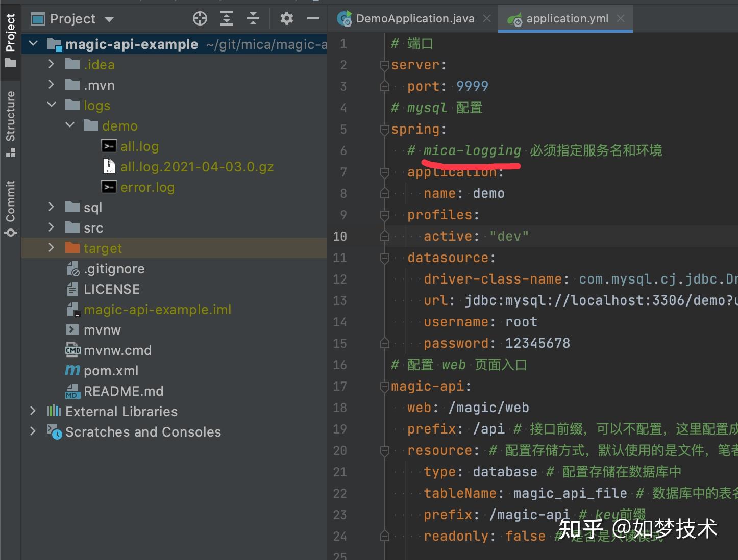Screen dimensions: 738x560
Task: Click the Collapse All icon in Project toolbar
Action: (253, 19)
